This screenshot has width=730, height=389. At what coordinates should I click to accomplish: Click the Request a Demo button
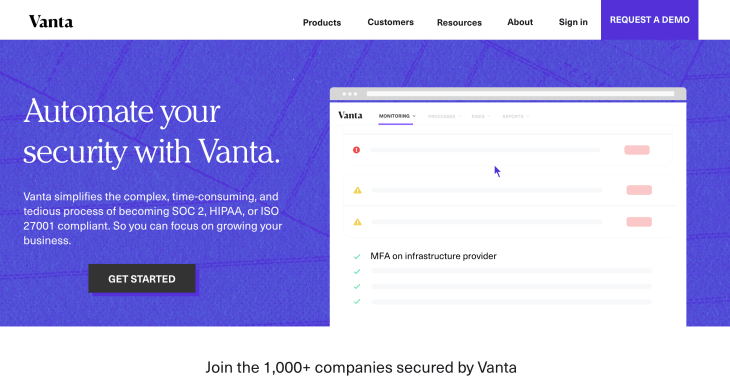coord(649,20)
